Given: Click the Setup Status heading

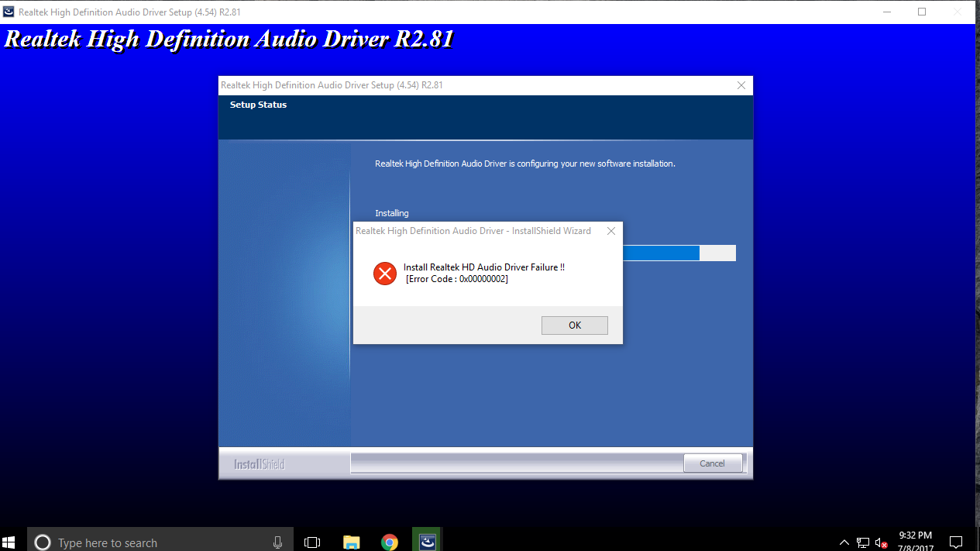Looking at the screenshot, I should point(258,105).
